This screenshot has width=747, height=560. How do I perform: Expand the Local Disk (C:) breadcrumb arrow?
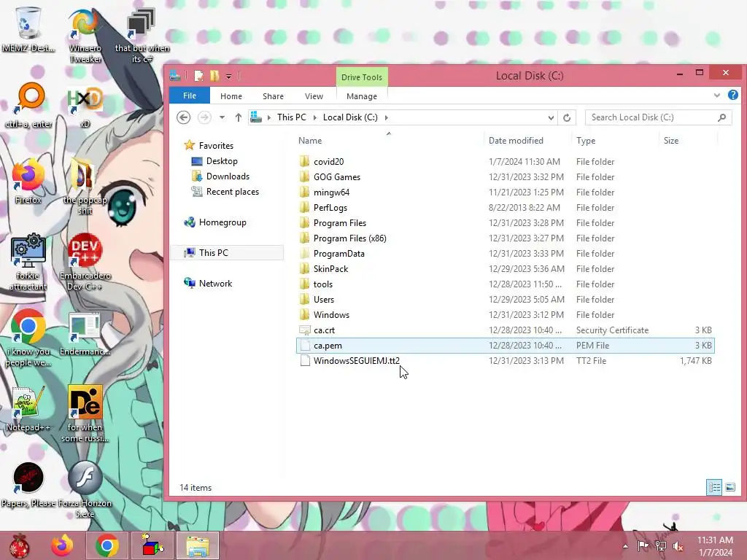point(387,117)
